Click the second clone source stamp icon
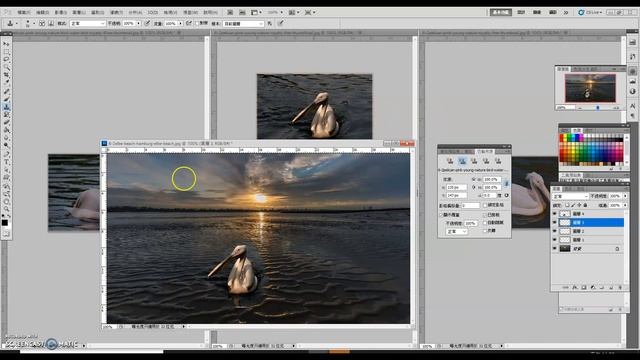Viewport: 640px width, 360px height. (462, 161)
